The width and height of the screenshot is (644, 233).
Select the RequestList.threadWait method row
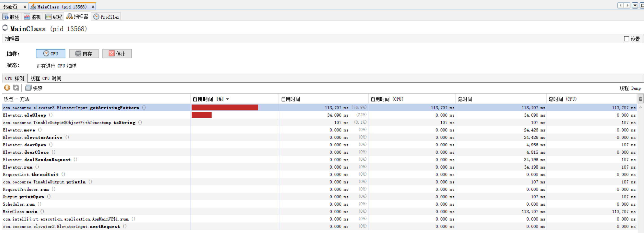click(320, 174)
